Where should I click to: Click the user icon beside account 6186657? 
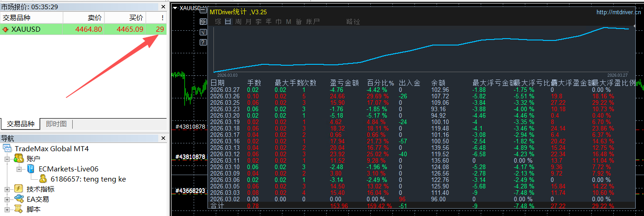click(x=43, y=179)
